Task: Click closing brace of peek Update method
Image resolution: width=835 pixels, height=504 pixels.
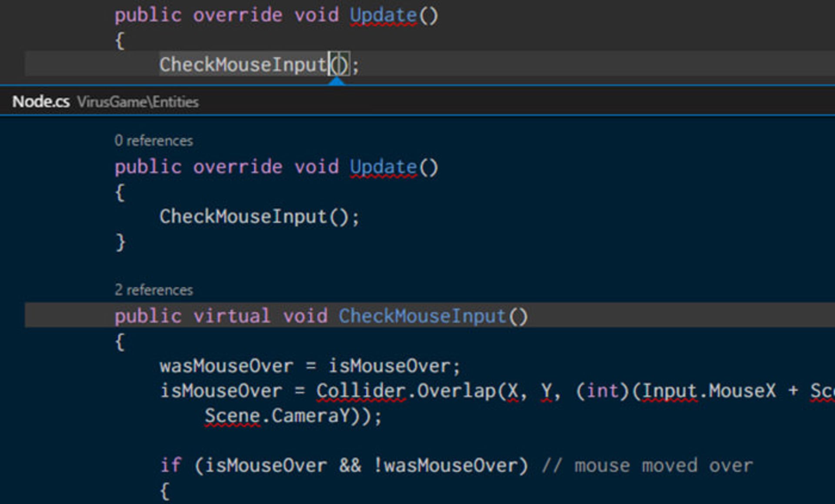Action: (120, 242)
